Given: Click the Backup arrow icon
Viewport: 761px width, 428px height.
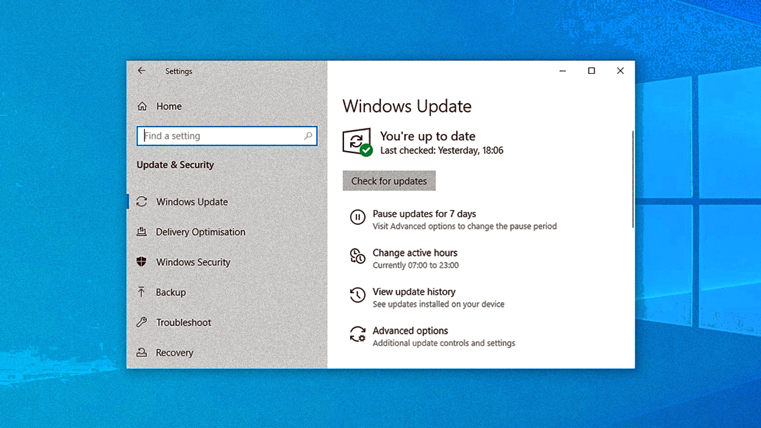Looking at the screenshot, I should 141,292.
